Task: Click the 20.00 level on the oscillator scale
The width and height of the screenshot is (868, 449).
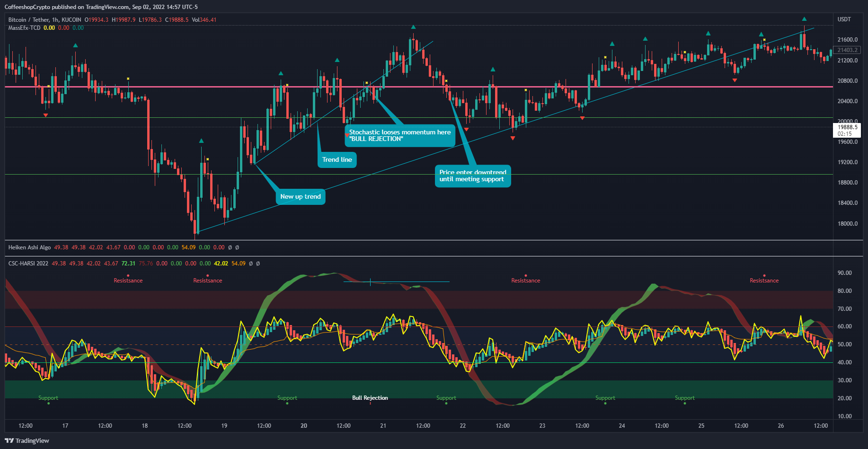Action: click(x=845, y=398)
